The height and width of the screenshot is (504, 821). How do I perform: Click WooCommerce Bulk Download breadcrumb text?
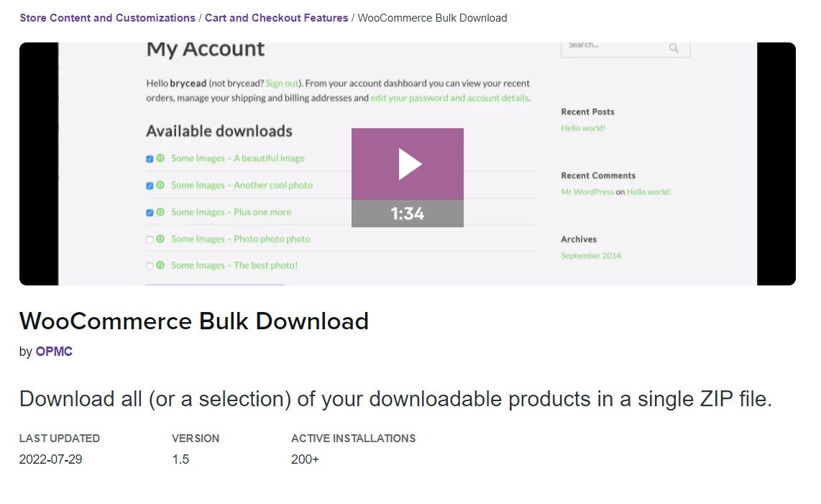(433, 18)
